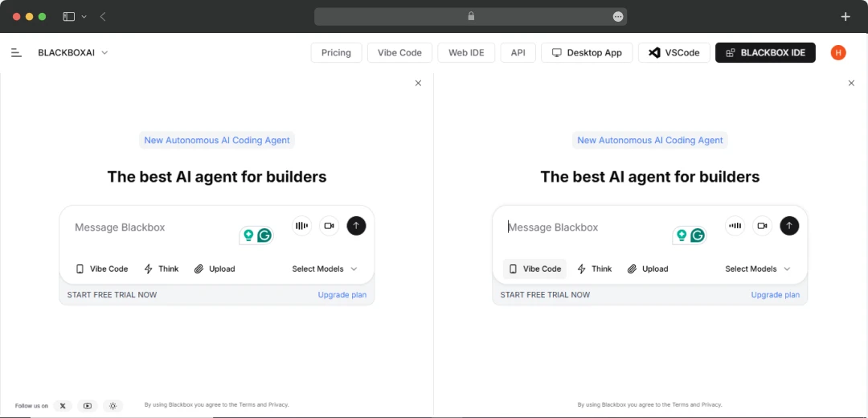Screen dimensions: 868x418
Task: Close the right chat pane
Action: coord(851,83)
